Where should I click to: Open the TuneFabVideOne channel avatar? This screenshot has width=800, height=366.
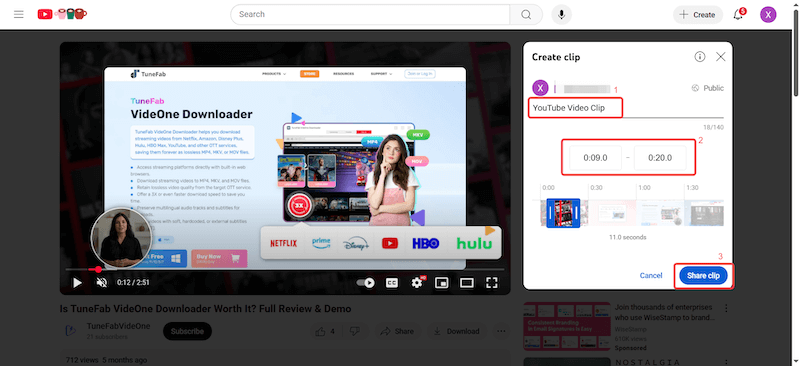click(71, 331)
